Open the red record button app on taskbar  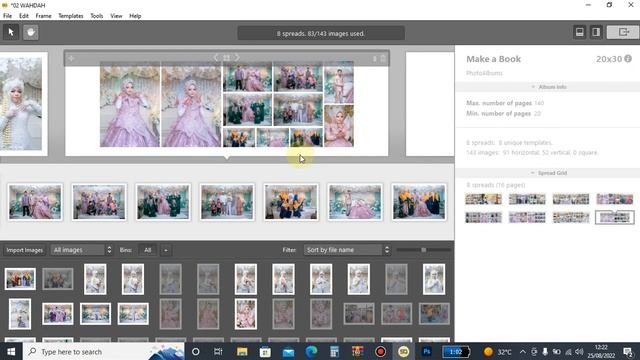[380, 351]
